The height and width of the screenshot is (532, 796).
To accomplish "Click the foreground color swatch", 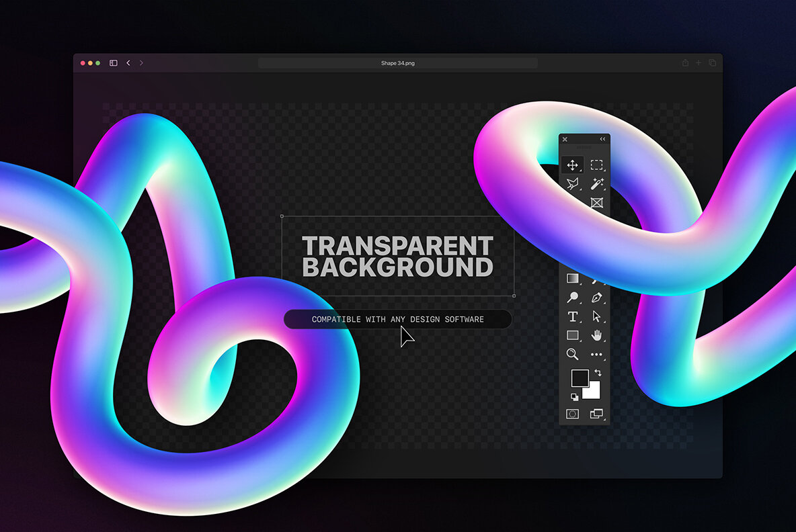I will click(x=579, y=378).
